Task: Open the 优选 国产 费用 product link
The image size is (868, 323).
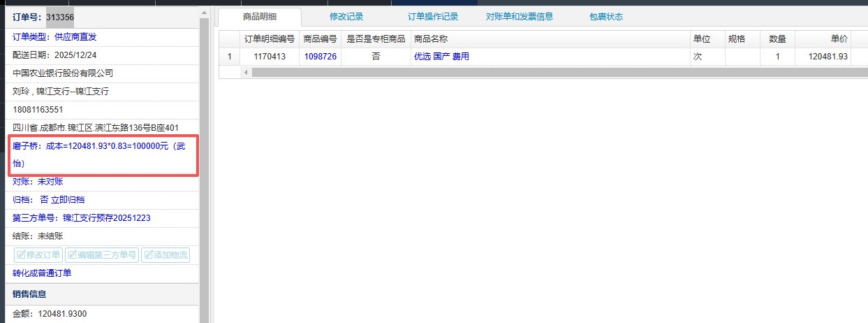Action: tap(441, 57)
